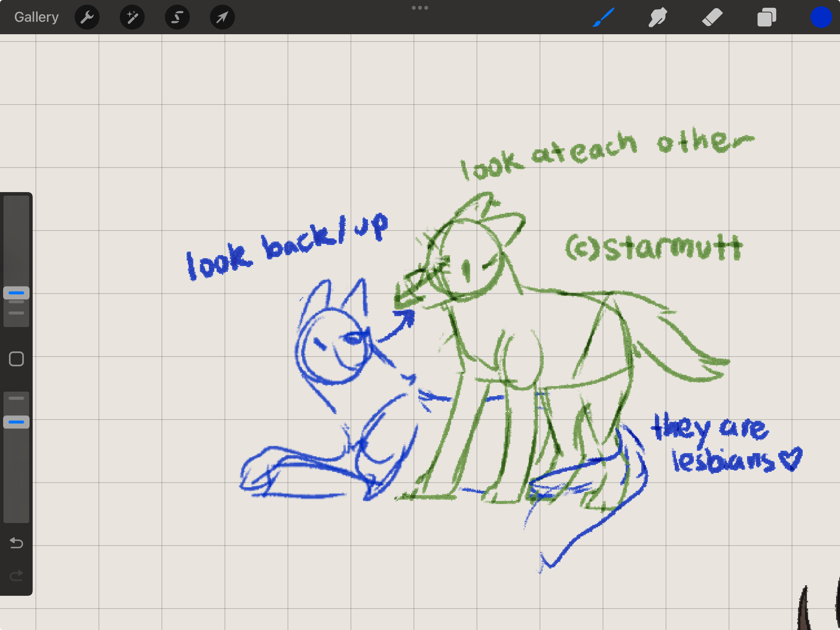Activate the Transform arrow tool
840x630 pixels.
pos(222,17)
